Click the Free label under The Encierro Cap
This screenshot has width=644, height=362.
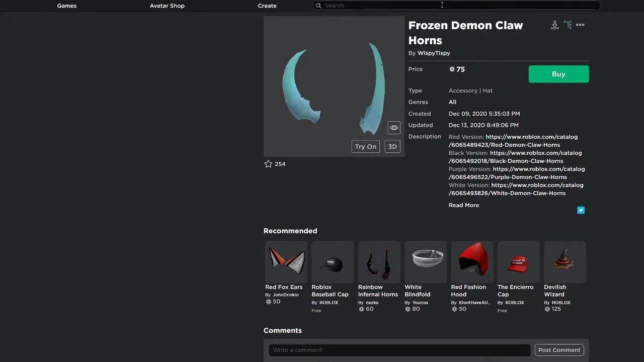click(502, 311)
